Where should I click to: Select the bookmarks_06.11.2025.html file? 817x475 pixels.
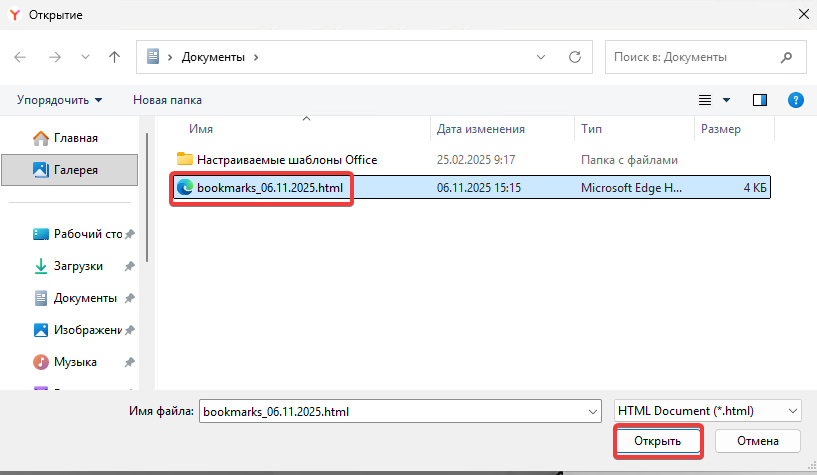point(271,187)
